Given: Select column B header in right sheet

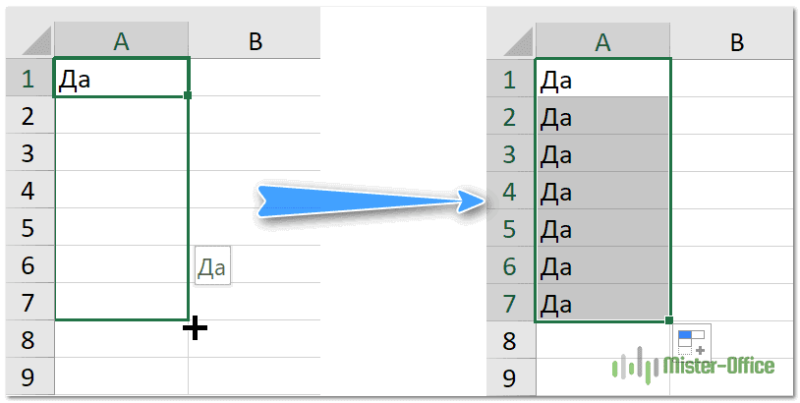Looking at the screenshot, I should pos(734,40).
